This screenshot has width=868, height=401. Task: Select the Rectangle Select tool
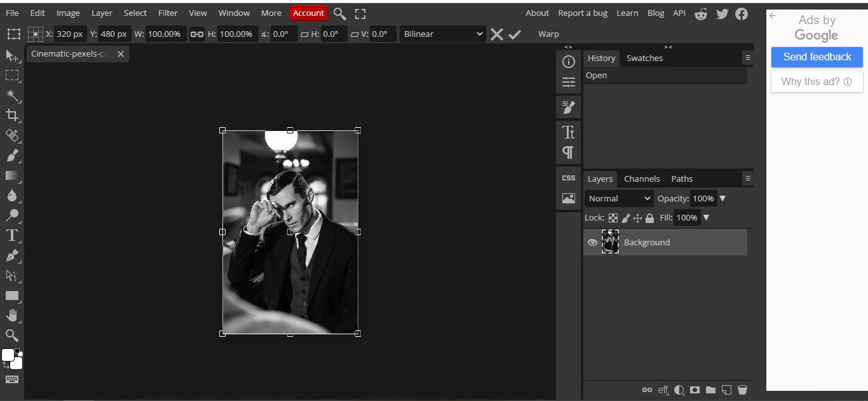coord(12,76)
